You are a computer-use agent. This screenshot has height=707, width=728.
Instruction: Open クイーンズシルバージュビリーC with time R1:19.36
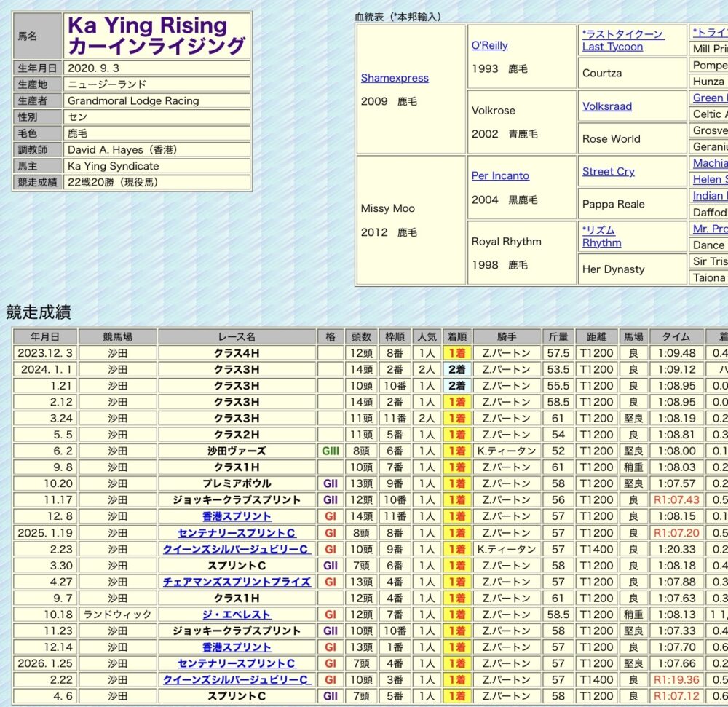(x=237, y=680)
